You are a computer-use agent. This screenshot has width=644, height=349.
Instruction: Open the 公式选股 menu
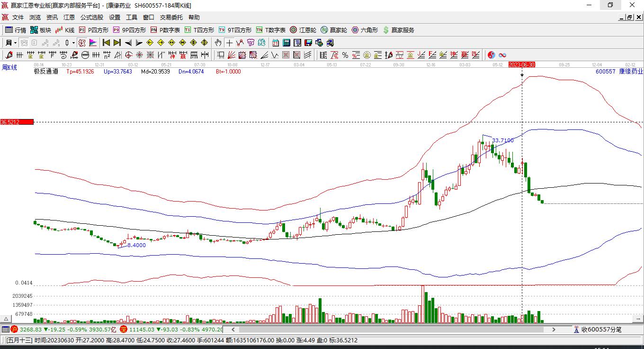(x=92, y=18)
